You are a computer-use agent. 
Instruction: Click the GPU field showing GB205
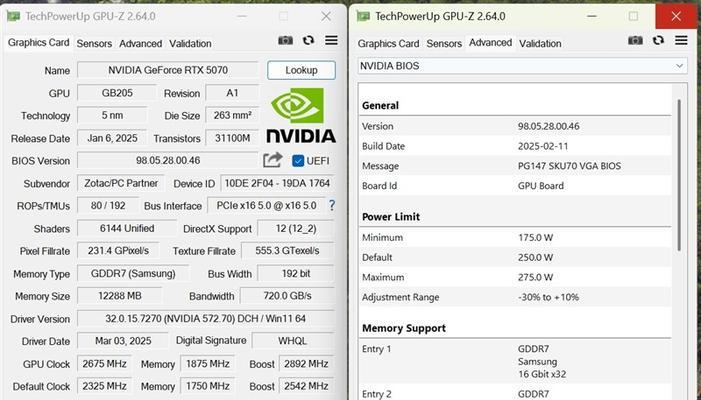[x=117, y=93]
